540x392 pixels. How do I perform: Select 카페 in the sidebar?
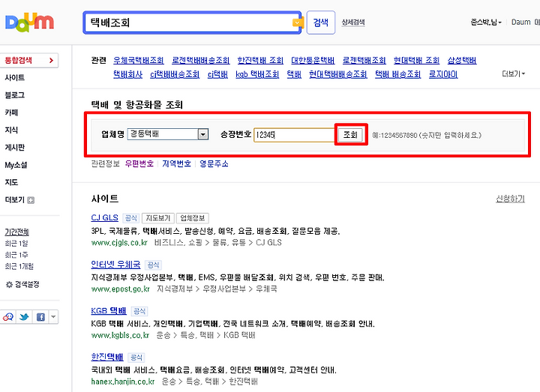11,112
